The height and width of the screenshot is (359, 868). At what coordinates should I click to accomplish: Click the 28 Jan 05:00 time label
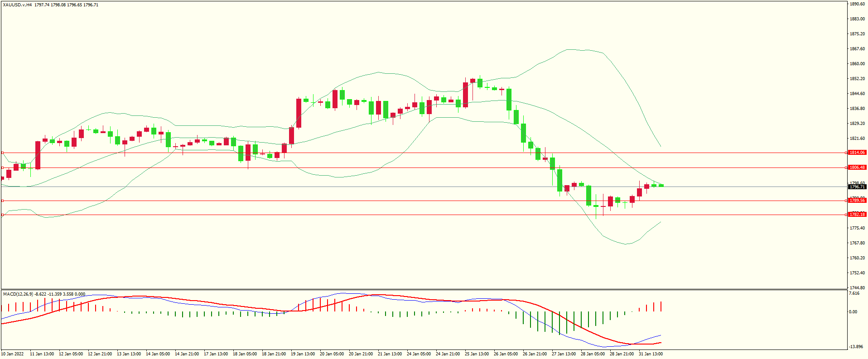point(593,354)
